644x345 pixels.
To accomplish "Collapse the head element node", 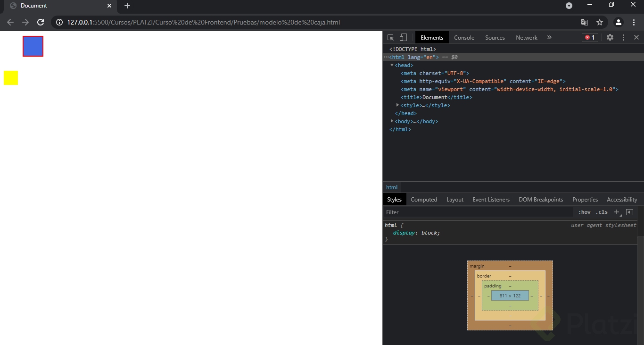I will coord(392,65).
